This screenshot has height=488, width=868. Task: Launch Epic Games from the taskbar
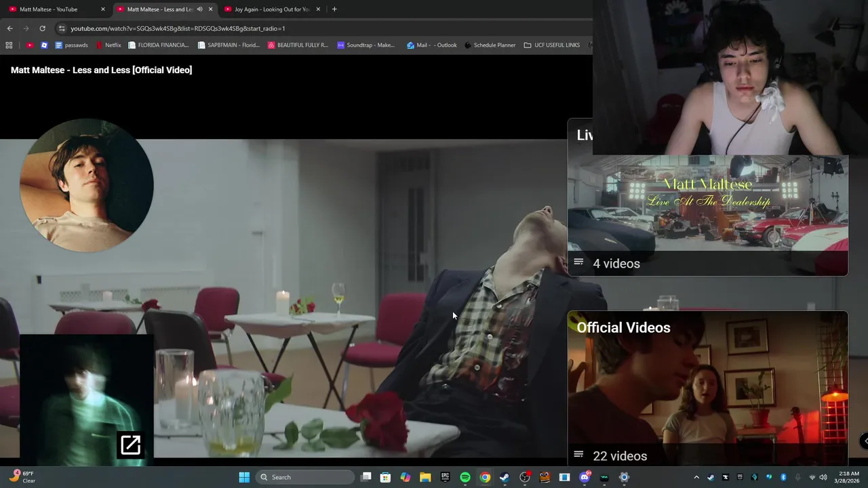click(445, 477)
